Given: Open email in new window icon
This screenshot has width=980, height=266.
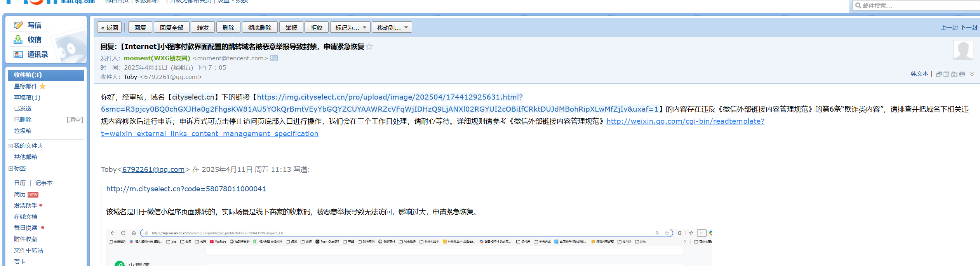Looking at the screenshot, I should pos(939,74).
